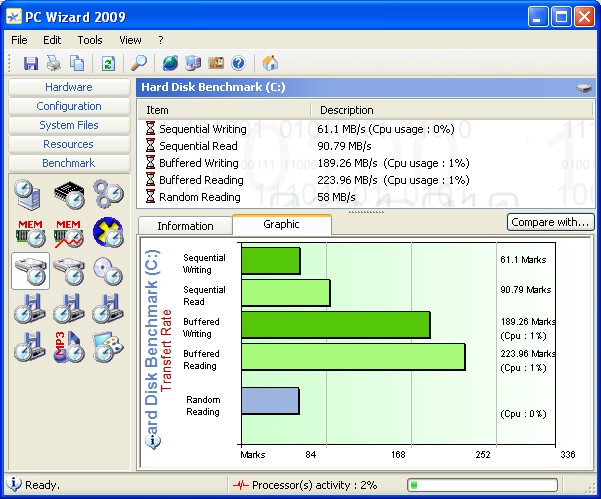Minimize the PC Wizard 2009 window
Image resolution: width=601 pixels, height=499 pixels.
(538, 17)
